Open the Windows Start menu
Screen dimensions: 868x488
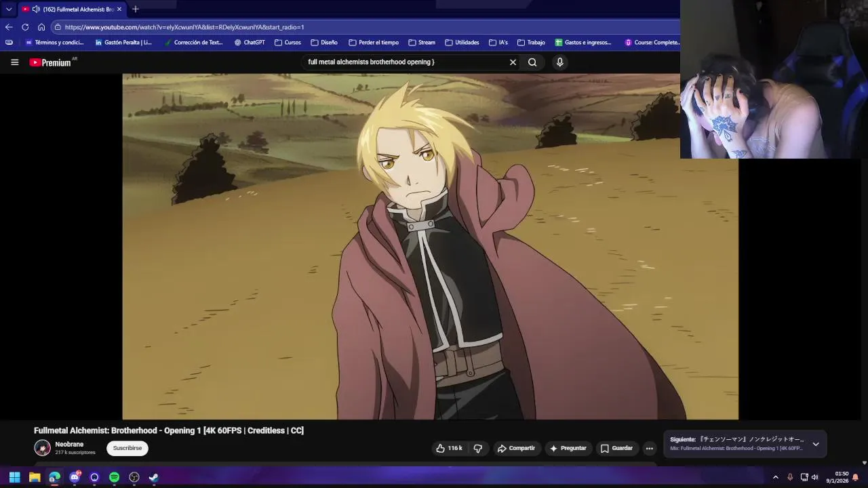tap(14, 477)
